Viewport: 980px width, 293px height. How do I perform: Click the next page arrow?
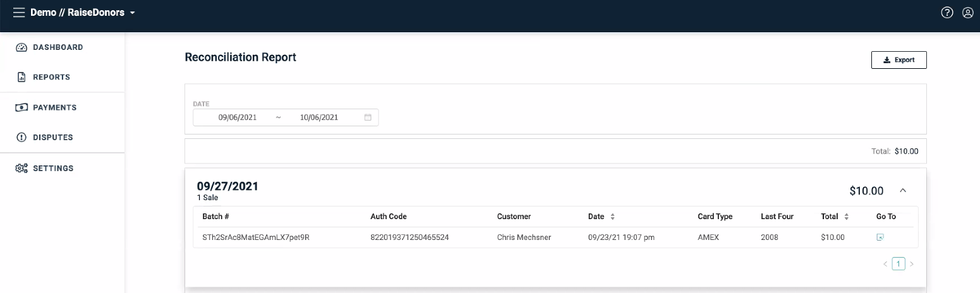(911, 264)
